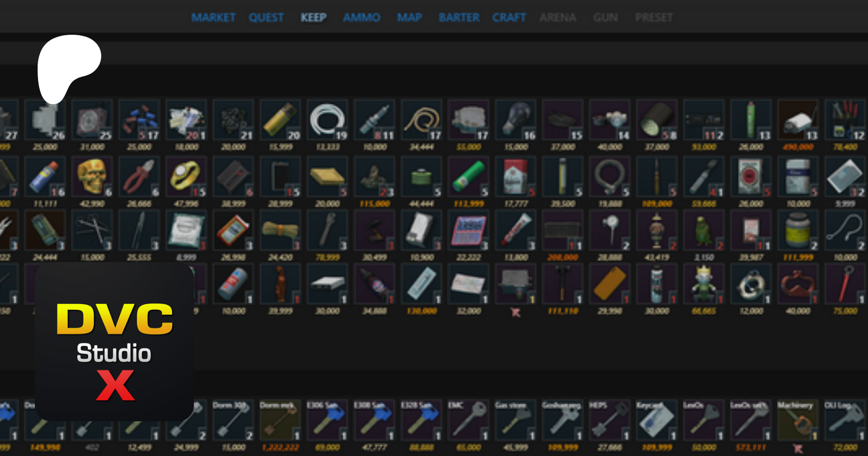This screenshot has width=868, height=456.
Task: Open the MARKET tab
Action: point(213,18)
